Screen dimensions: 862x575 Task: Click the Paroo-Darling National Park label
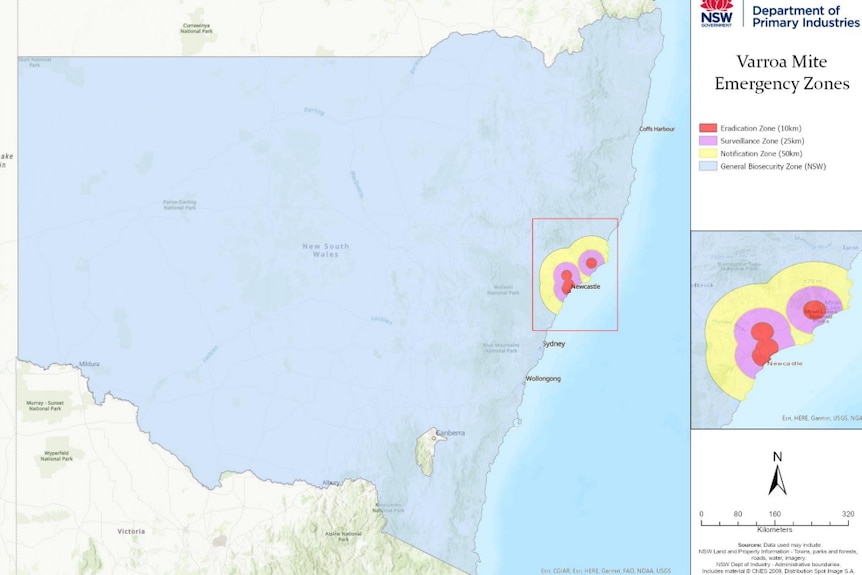point(180,205)
